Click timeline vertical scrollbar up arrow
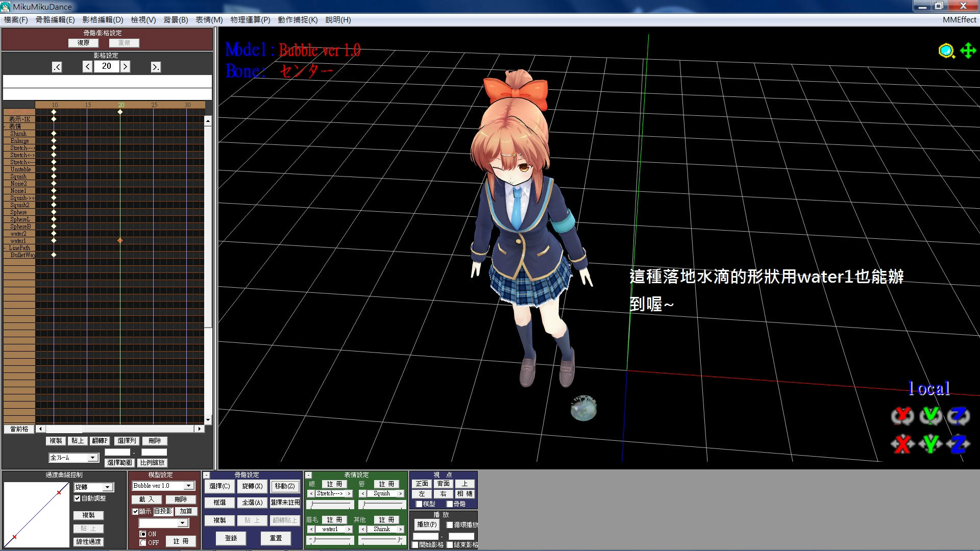Viewport: 980px width, 551px height. click(x=208, y=121)
